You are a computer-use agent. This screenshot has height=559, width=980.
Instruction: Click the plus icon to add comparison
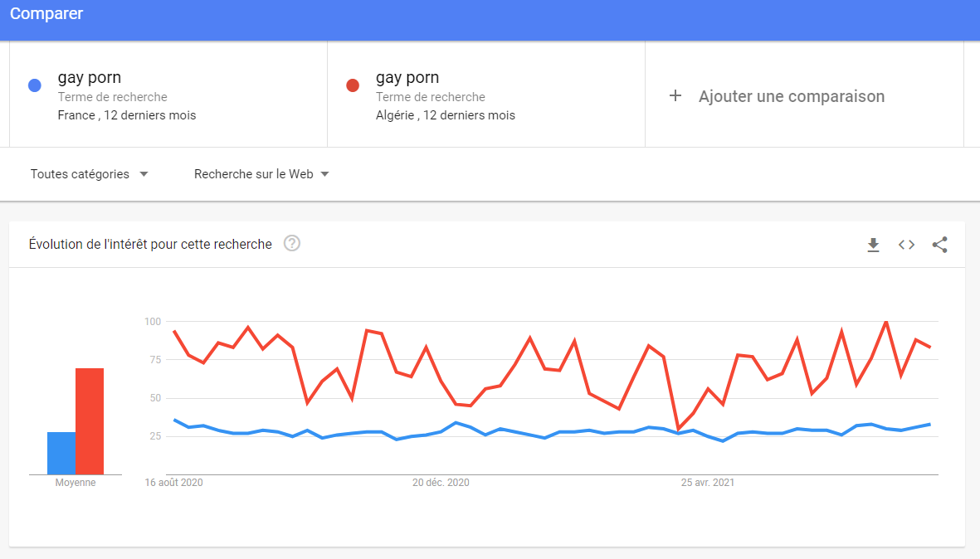[x=675, y=95]
